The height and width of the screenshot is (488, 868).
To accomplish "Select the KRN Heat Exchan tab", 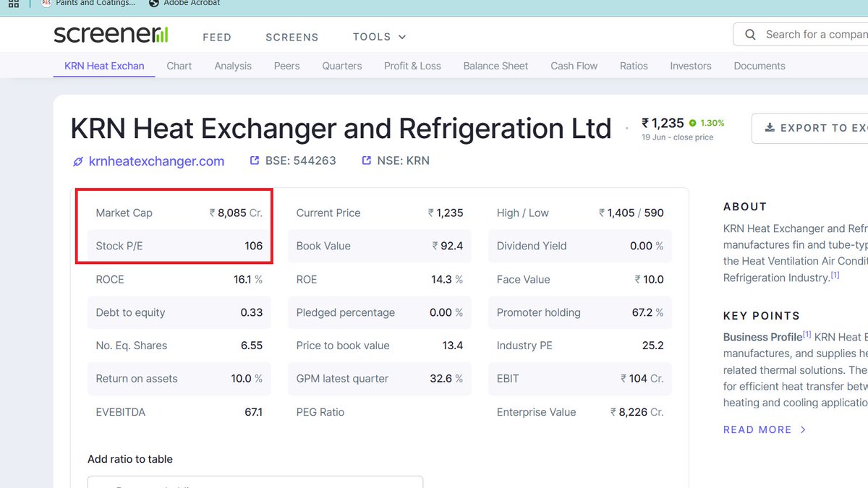I will [104, 66].
